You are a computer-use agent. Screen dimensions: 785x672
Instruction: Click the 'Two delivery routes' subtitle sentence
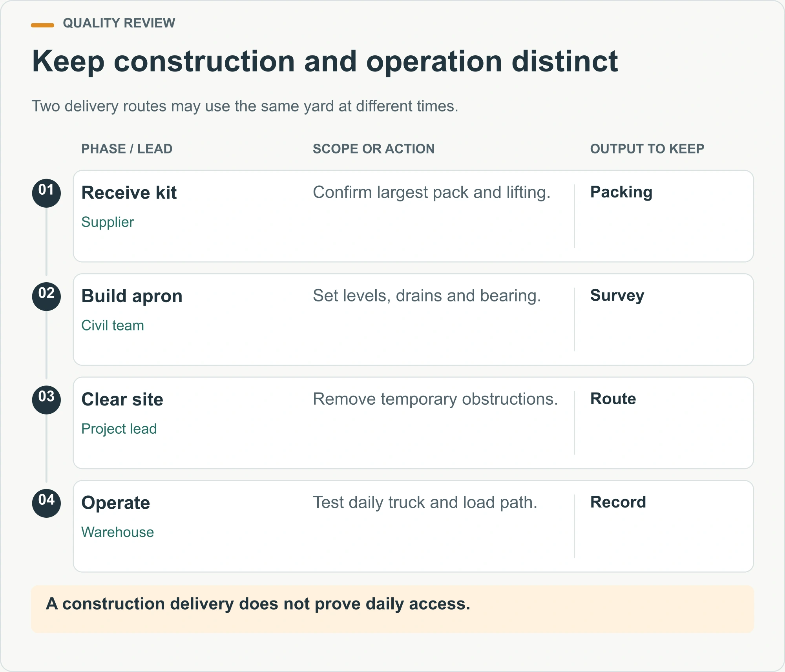[x=245, y=106]
